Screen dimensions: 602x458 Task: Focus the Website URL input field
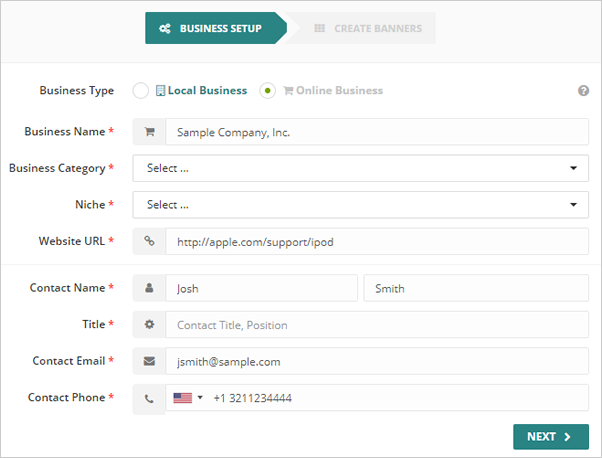376,241
